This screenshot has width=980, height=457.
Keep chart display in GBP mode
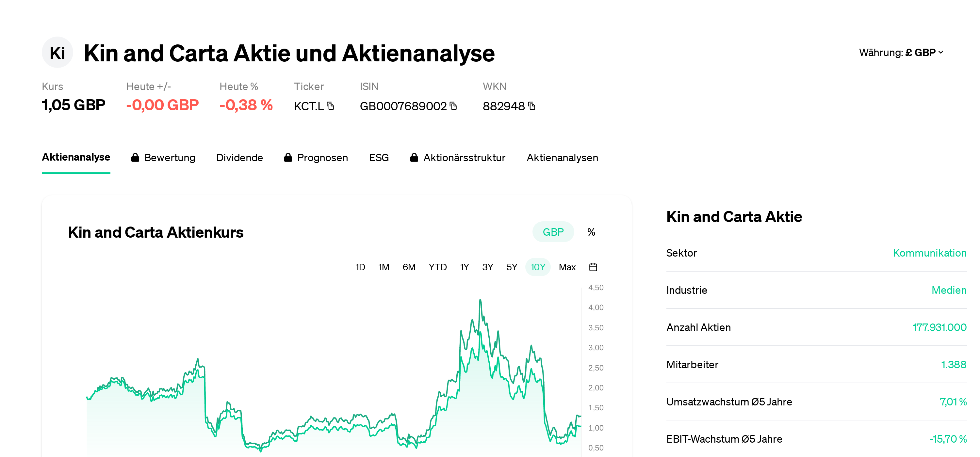(x=553, y=231)
